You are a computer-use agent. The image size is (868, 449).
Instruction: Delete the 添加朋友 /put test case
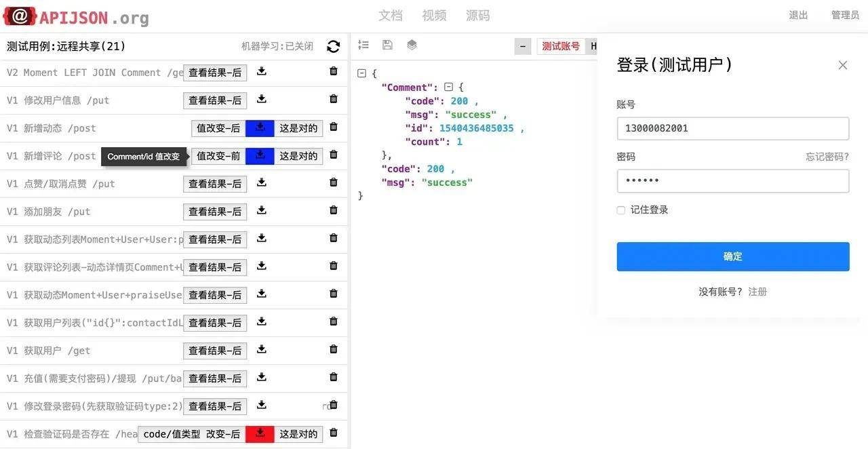click(x=333, y=210)
